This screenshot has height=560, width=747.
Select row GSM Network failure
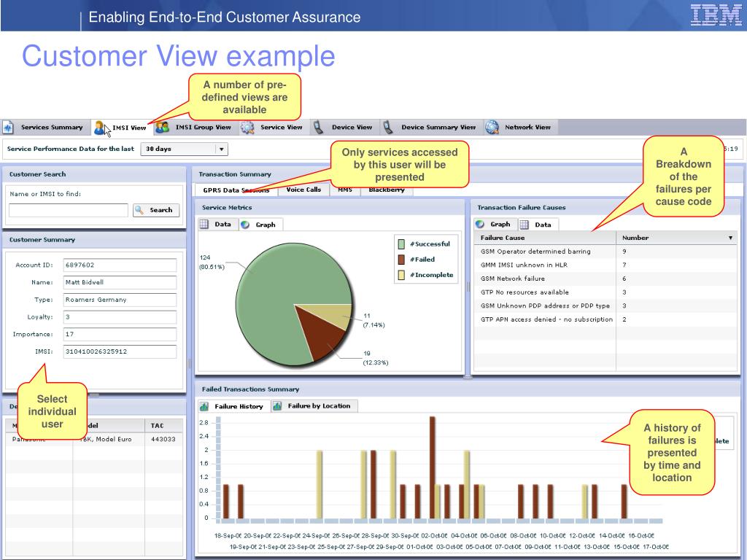(605, 279)
